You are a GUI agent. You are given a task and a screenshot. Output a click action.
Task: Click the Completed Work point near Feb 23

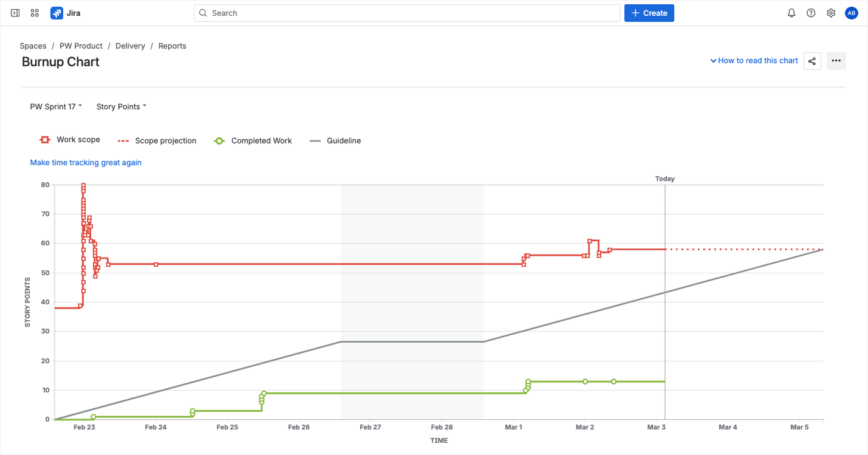coord(94,417)
